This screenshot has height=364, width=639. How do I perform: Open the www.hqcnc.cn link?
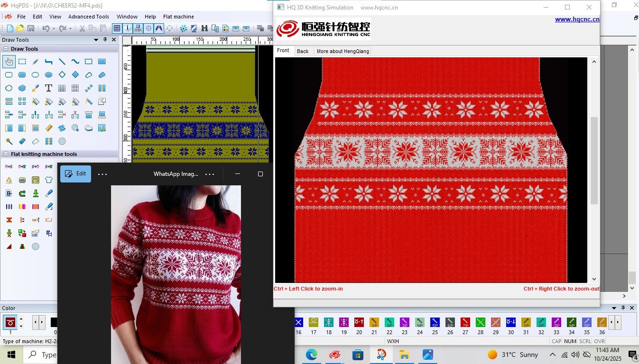577,19
